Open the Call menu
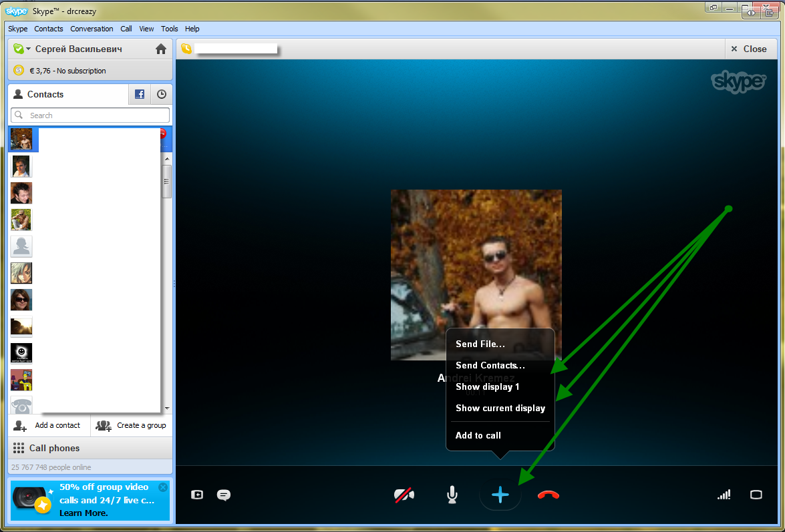 (126, 29)
